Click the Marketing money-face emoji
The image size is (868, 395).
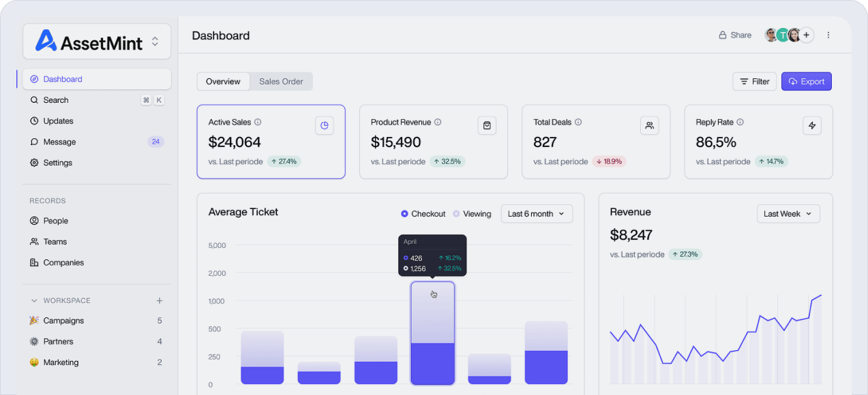34,362
